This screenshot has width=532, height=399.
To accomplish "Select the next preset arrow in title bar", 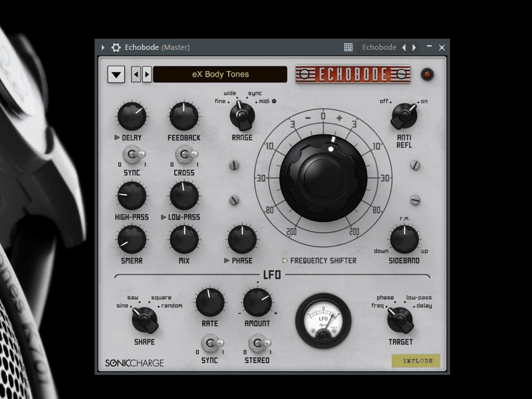I will pyautogui.click(x=414, y=47).
